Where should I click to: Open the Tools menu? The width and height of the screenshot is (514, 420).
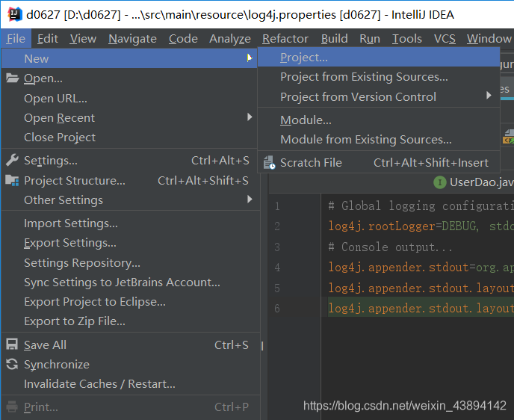(407, 39)
